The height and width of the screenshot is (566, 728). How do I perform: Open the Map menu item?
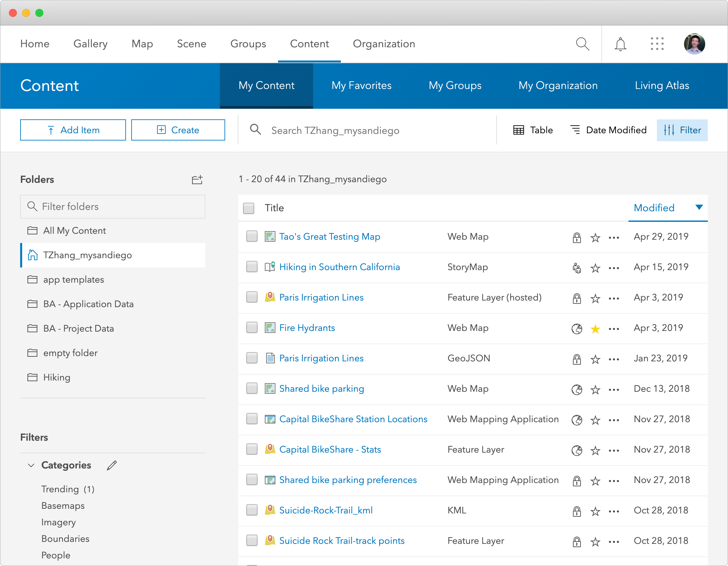pos(142,44)
